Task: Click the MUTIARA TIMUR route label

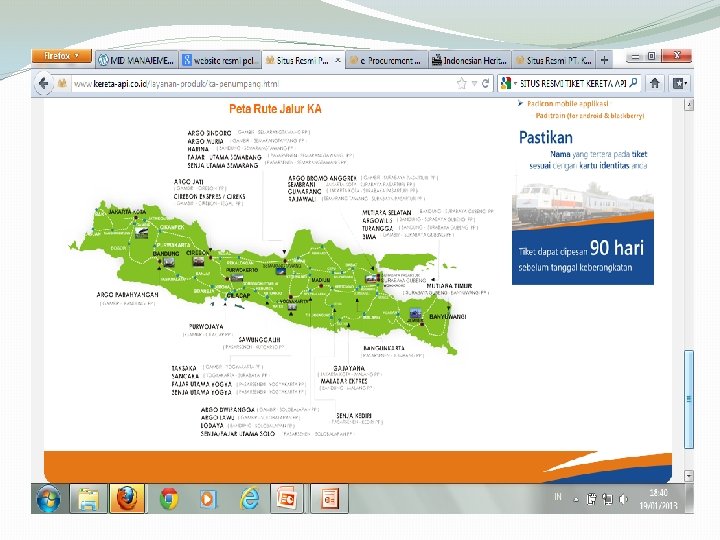Action: (449, 286)
